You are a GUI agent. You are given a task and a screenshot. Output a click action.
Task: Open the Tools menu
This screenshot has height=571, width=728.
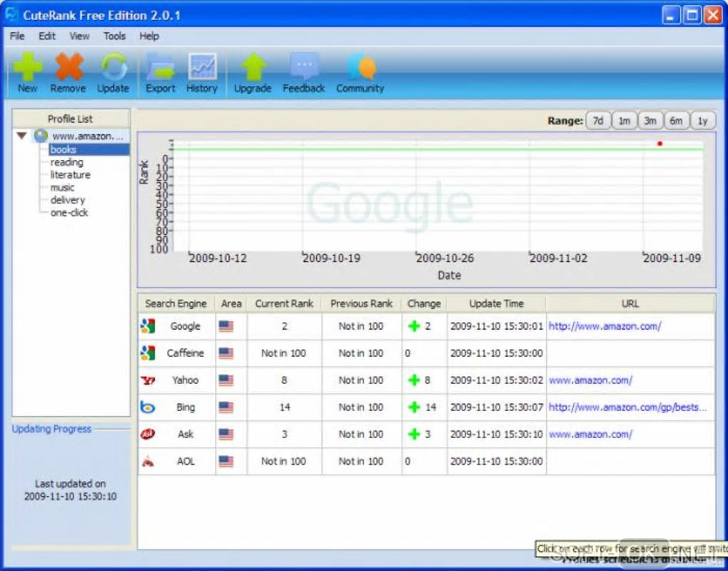click(x=114, y=36)
